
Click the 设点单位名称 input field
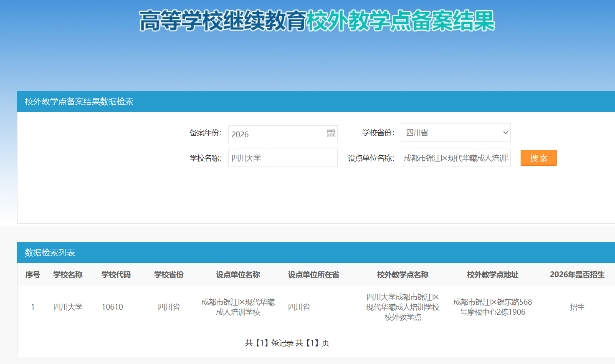[456, 158]
